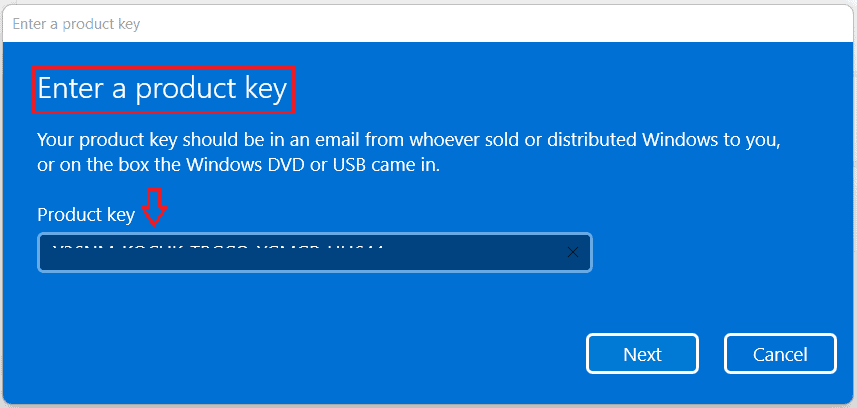Click the large "Enter a product key" heading

[162, 92]
